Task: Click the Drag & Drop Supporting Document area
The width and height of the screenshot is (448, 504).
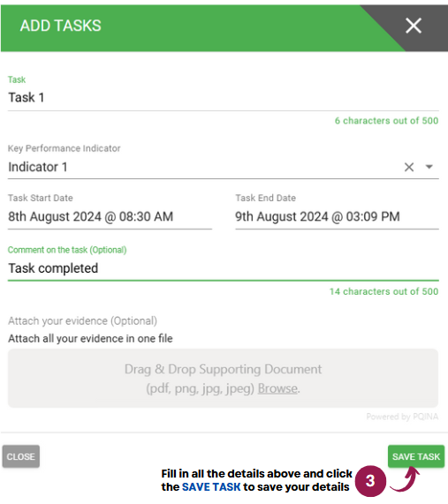Action: pyautogui.click(x=223, y=379)
